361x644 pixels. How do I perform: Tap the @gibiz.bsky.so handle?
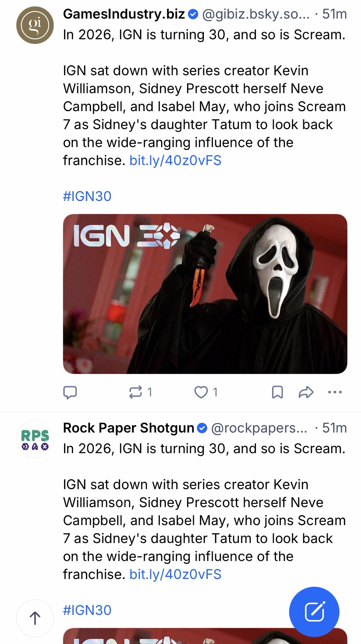click(255, 14)
